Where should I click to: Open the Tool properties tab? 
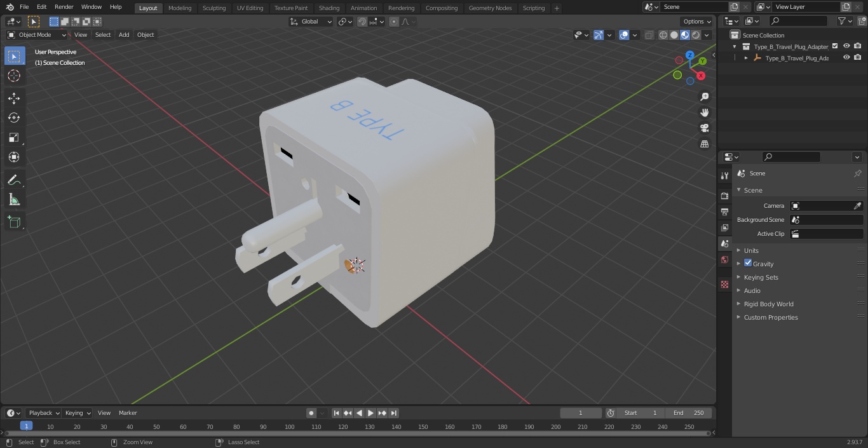click(x=724, y=175)
